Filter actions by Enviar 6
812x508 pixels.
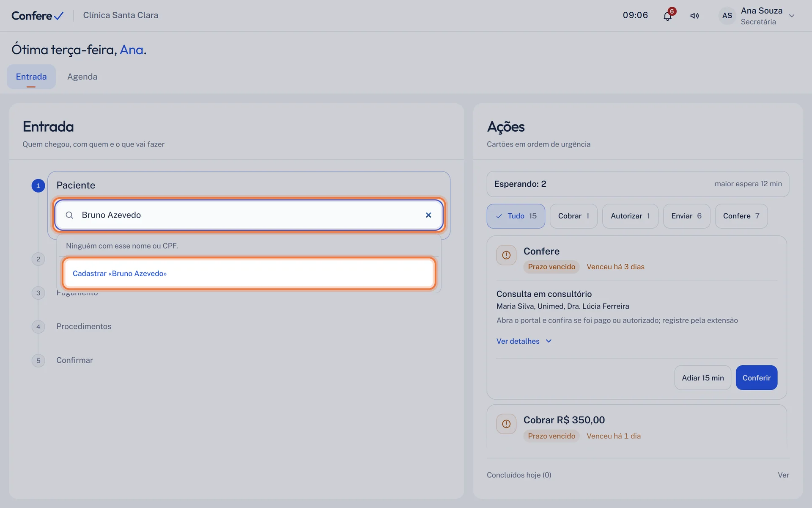(686, 216)
